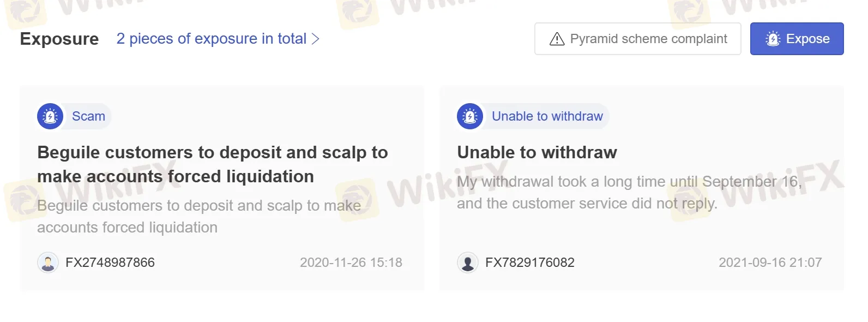868x322 pixels.
Task: Click the siren icon on the Scam tag
Action: [x=50, y=116]
